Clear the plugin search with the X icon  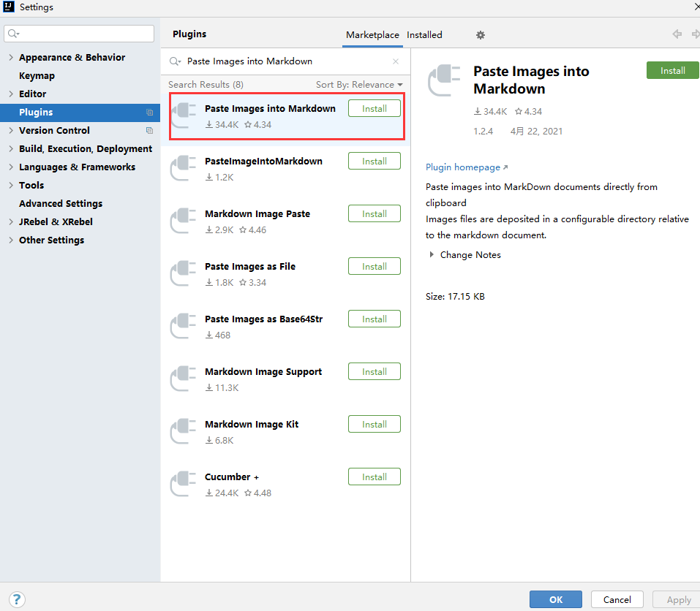pyautogui.click(x=396, y=61)
